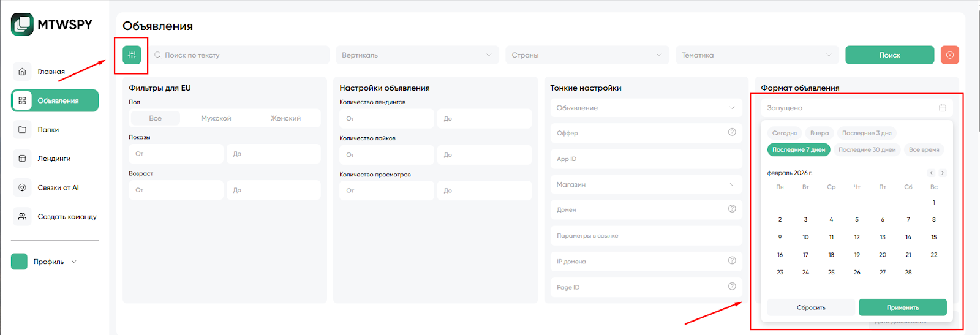
Task: Click the folder icon beside Папки
Action: 22,130
